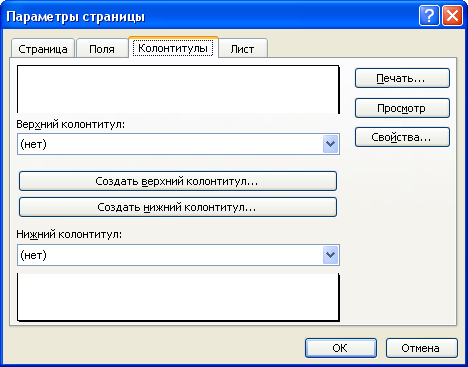
Task: Confirm settings with OK
Action: 341,348
